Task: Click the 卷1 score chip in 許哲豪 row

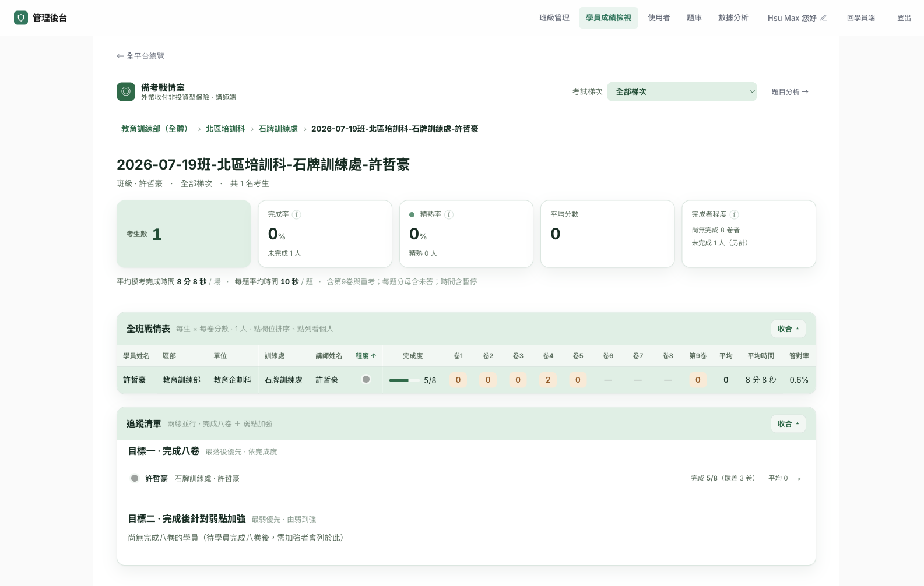Action: [x=458, y=380]
